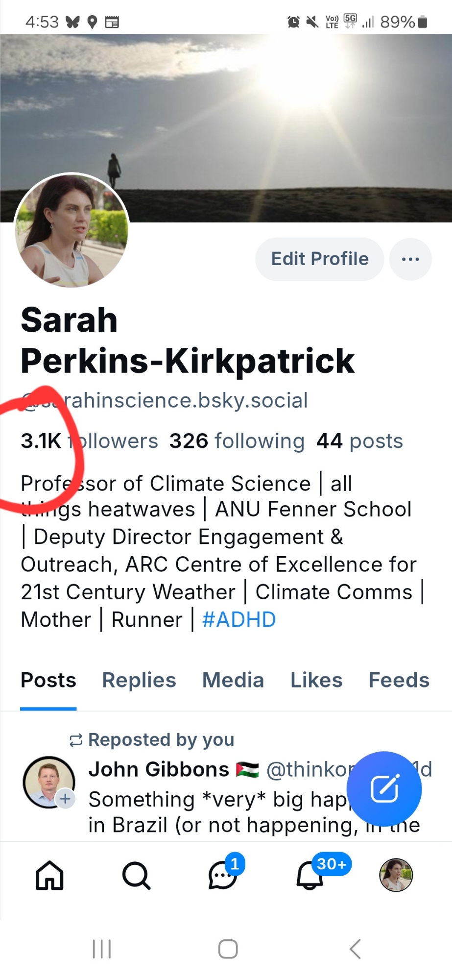Tap the #ADHD hashtag link

point(239,620)
